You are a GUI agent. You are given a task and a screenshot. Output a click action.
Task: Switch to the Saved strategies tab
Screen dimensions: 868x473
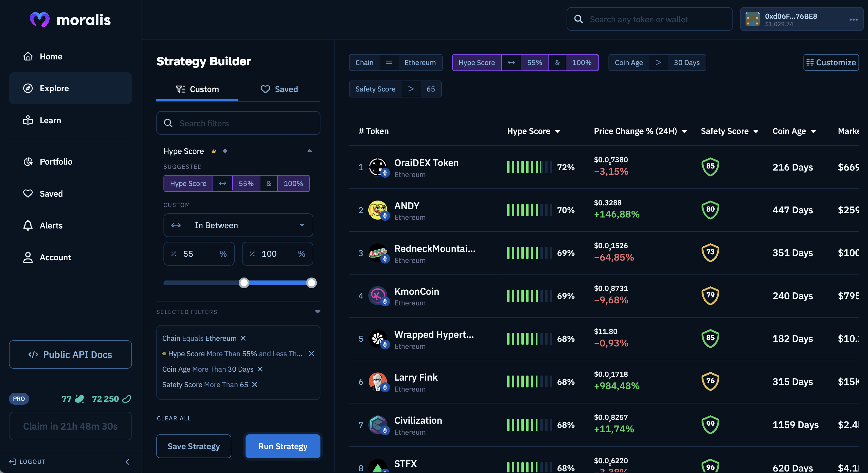click(279, 89)
